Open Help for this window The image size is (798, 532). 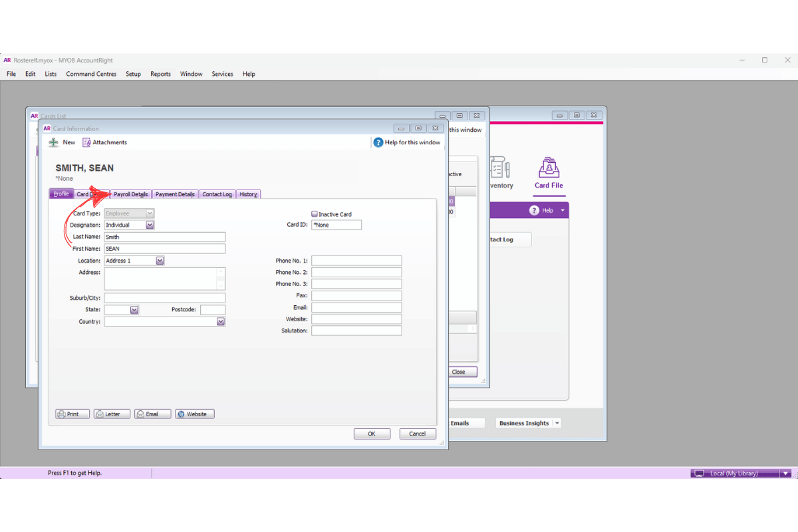pyautogui.click(x=407, y=142)
